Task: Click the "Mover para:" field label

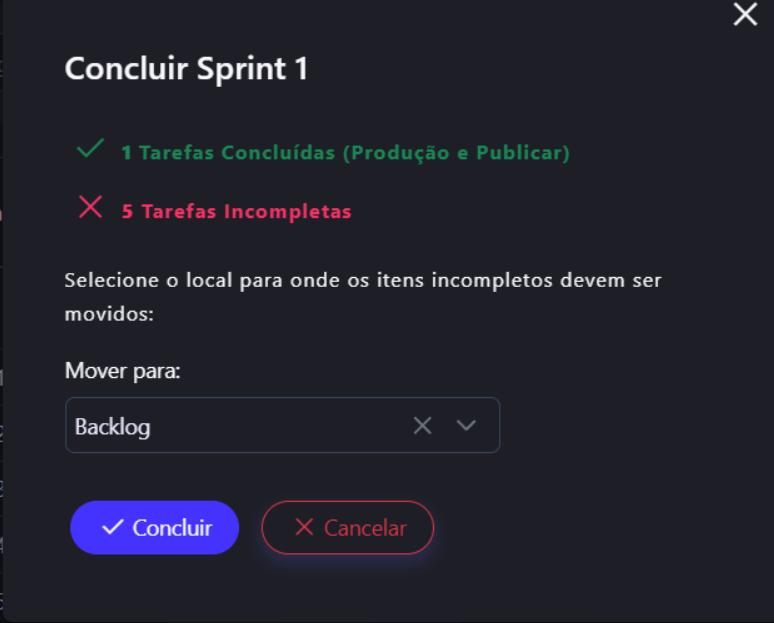Action: pos(123,372)
